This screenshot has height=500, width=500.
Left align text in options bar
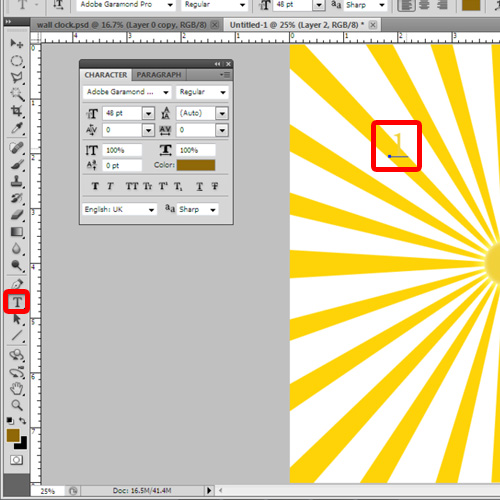[406, 5]
